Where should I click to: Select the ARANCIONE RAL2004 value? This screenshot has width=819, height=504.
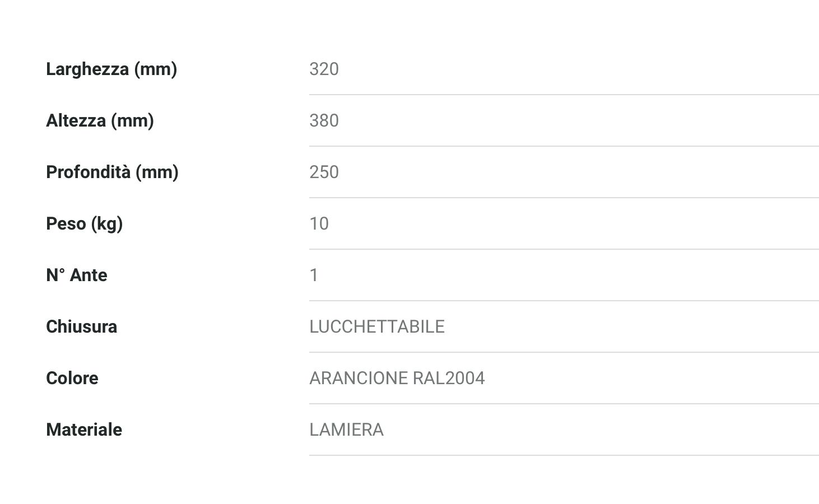coord(397,378)
